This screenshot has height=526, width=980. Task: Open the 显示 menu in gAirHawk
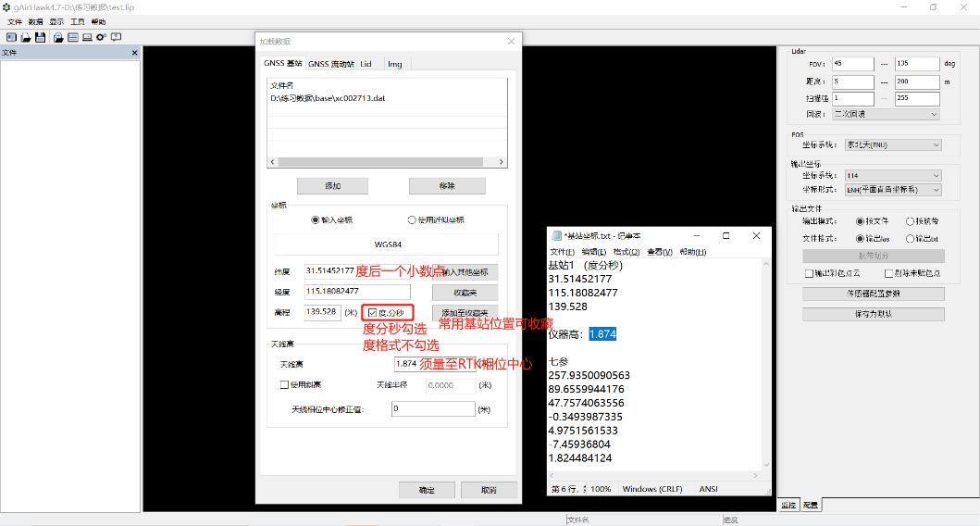[56, 22]
